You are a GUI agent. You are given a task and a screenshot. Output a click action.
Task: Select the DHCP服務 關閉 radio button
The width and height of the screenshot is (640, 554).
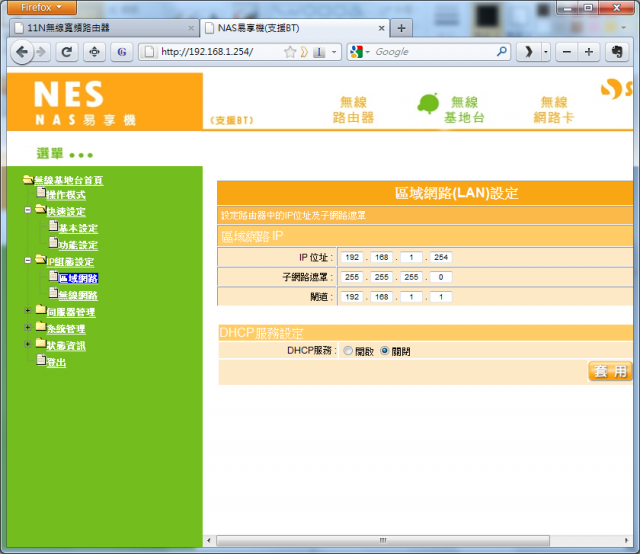click(x=384, y=351)
